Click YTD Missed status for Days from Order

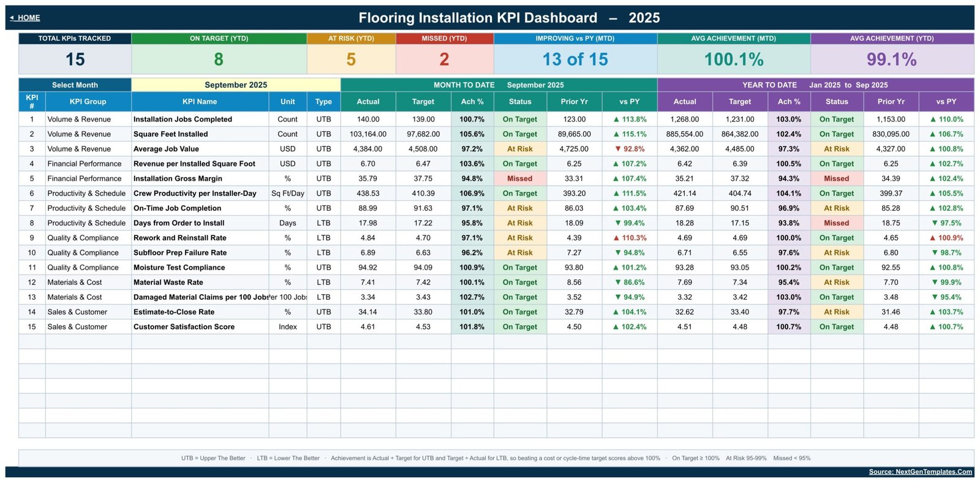coord(837,223)
